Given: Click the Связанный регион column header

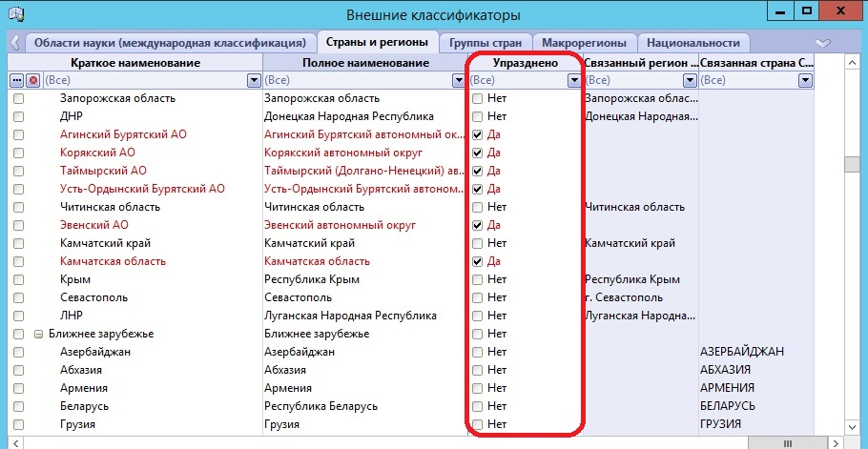Looking at the screenshot, I should tap(640, 63).
